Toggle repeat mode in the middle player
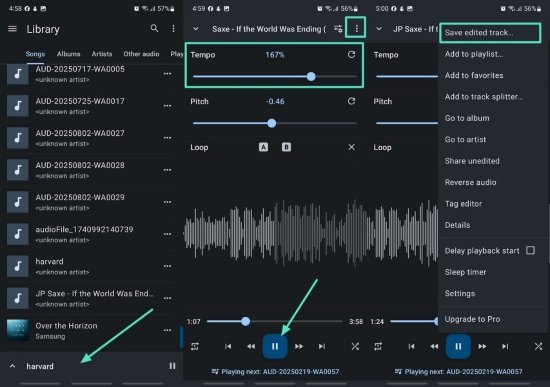550x387 pixels. point(195,347)
